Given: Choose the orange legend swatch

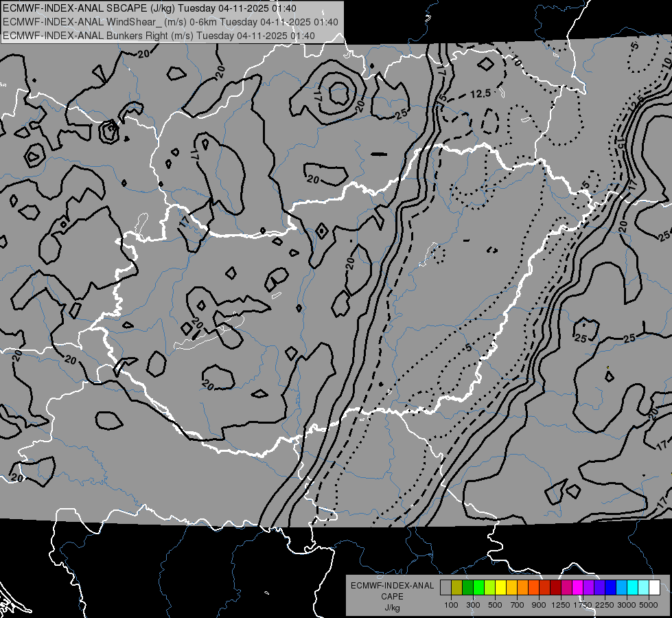Looking at the screenshot, I should point(522,587).
